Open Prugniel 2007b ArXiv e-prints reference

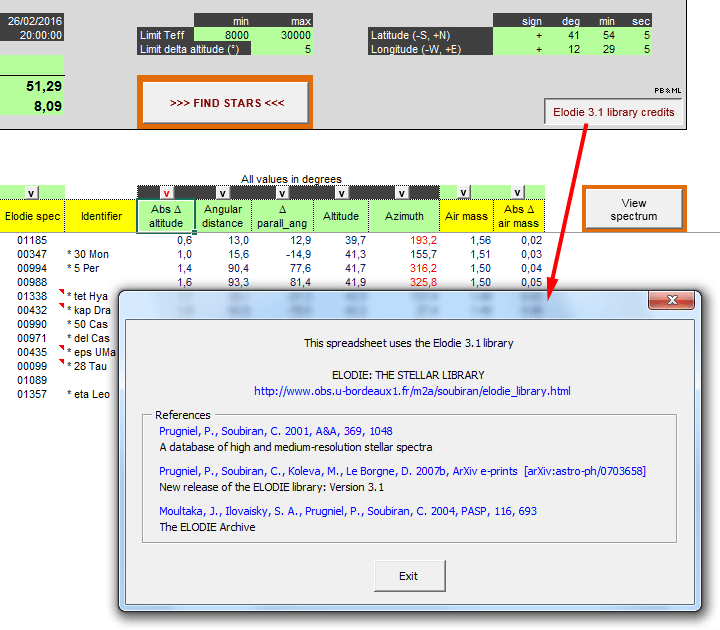(x=402, y=471)
